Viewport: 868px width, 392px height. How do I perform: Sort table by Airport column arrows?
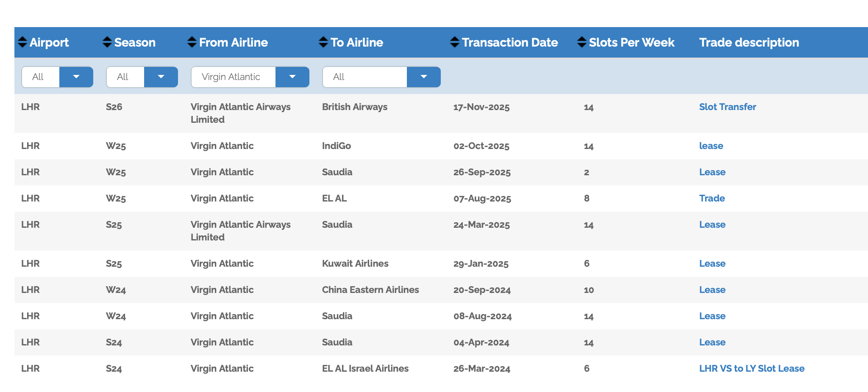tap(22, 42)
